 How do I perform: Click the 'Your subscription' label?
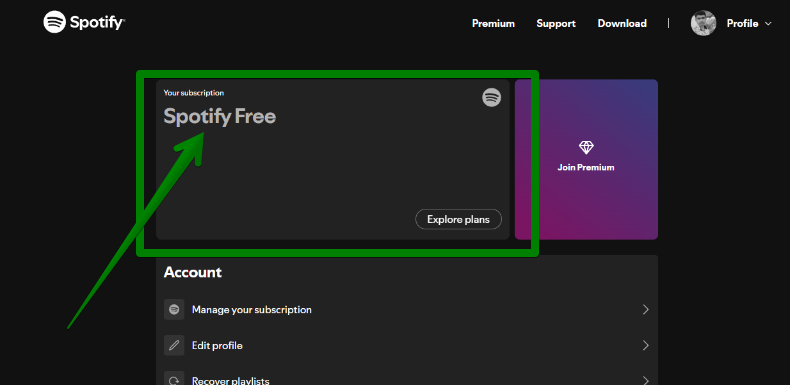click(x=194, y=93)
